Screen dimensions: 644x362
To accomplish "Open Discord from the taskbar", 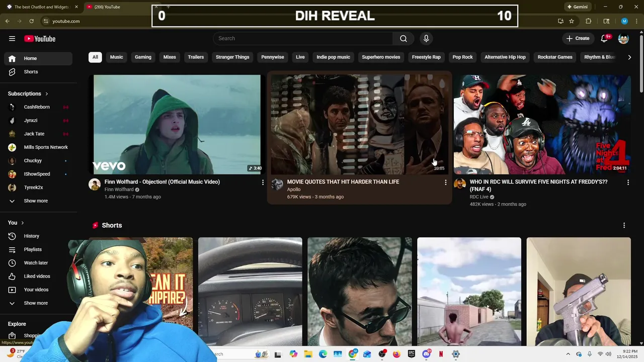I will click(427, 354).
